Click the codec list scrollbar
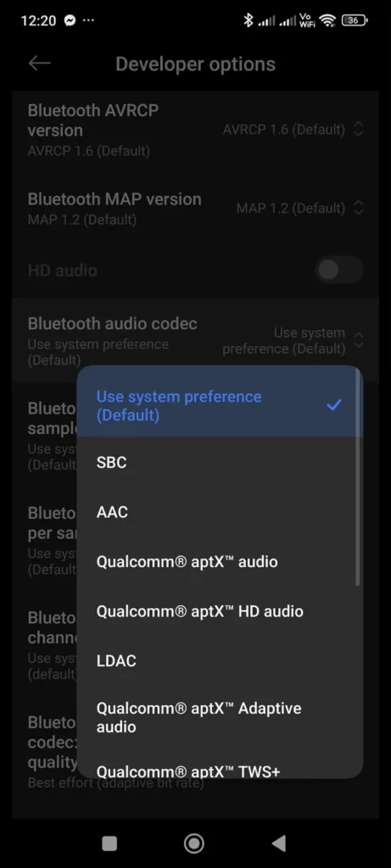The image size is (391, 868). click(358, 481)
